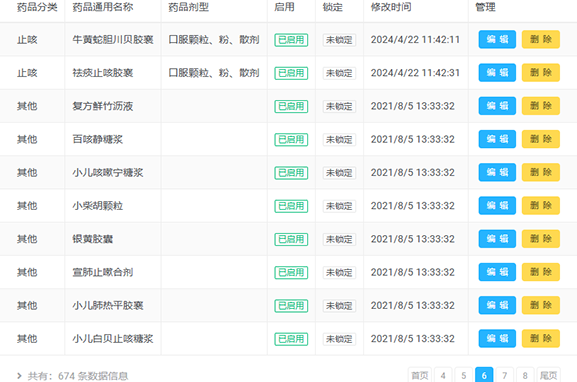Click the 修改时间 column header
The height and width of the screenshot is (382, 577).
391,7
